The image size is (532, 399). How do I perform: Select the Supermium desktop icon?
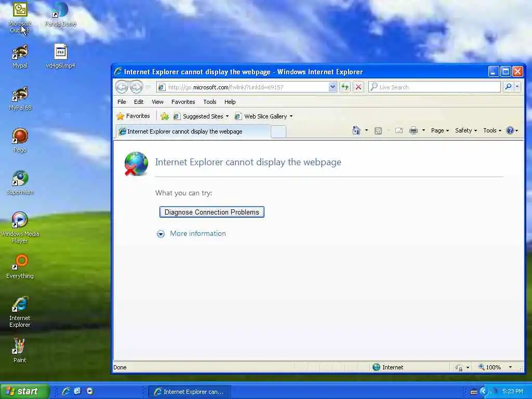point(20,182)
